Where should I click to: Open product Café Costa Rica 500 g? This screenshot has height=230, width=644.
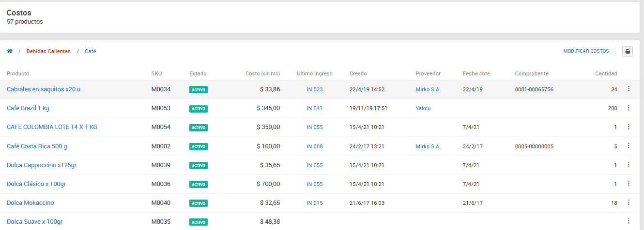click(x=37, y=146)
